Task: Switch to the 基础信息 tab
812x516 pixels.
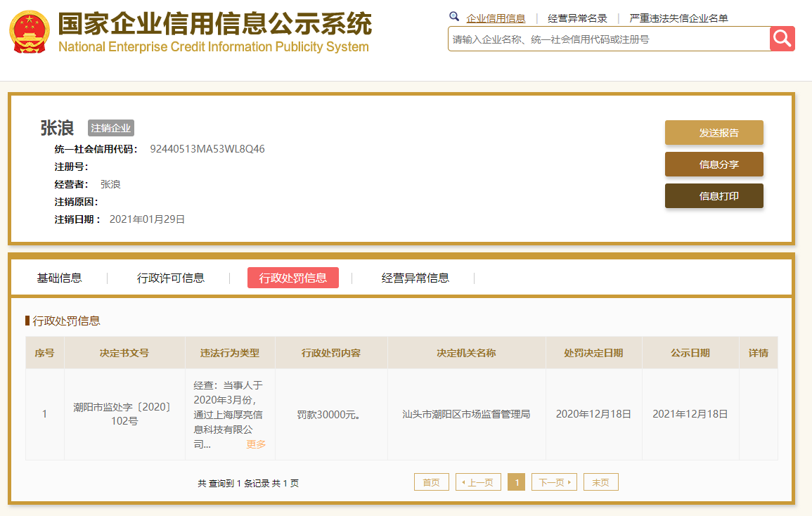Action: (60, 278)
